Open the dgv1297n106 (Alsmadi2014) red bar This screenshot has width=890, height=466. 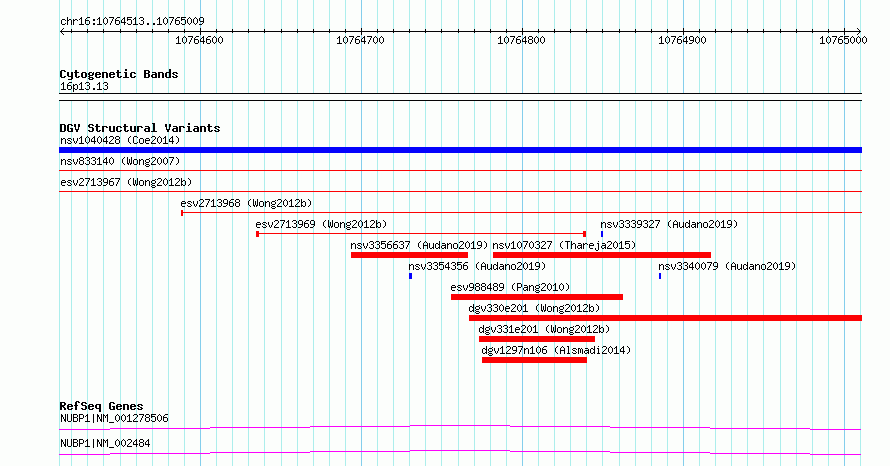coord(534,360)
